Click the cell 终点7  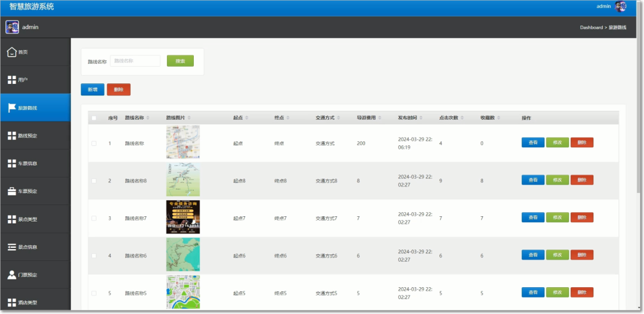point(280,218)
